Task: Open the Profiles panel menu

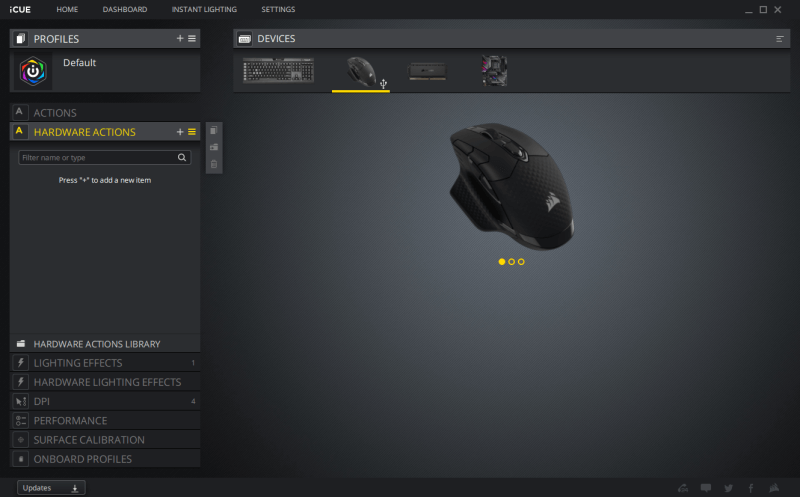Action: [192, 38]
